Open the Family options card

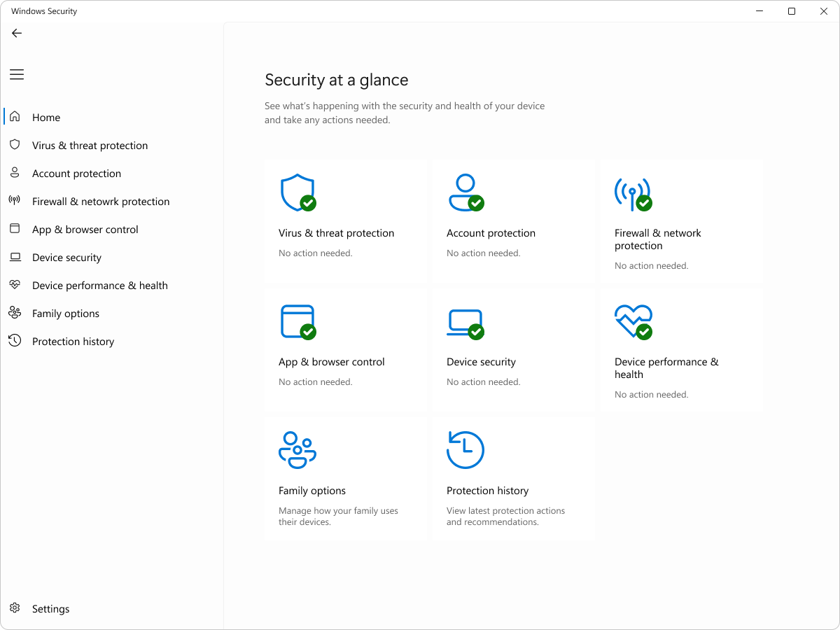344,478
